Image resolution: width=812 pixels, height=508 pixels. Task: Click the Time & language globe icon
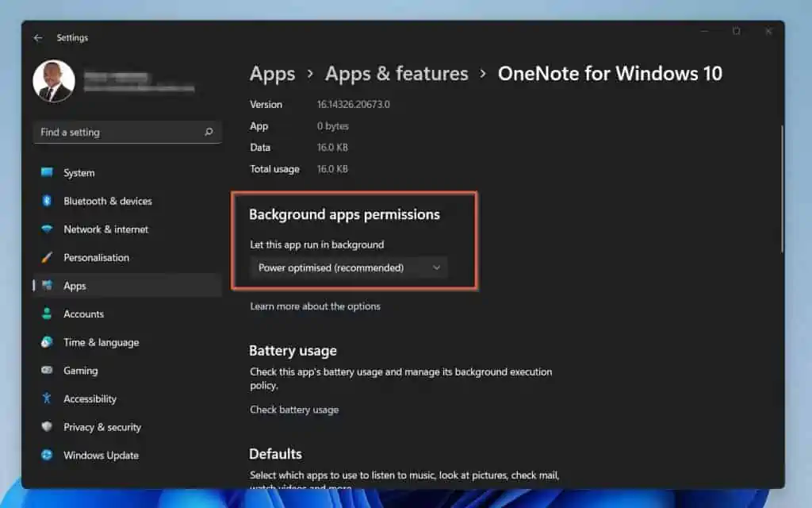click(47, 342)
